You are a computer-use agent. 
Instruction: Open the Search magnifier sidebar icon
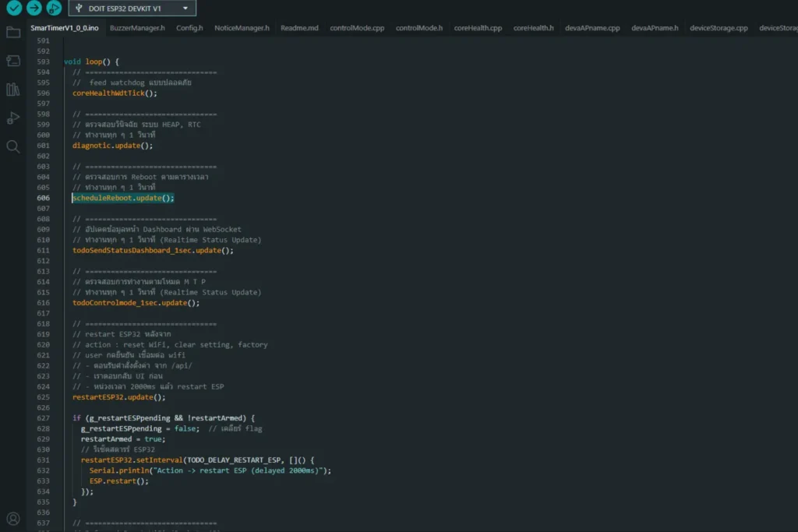point(13,146)
